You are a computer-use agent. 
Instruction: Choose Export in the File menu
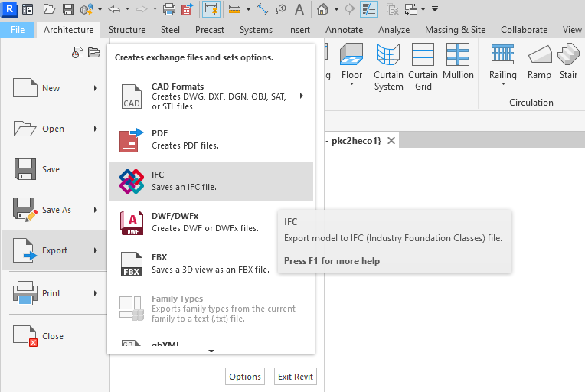point(55,250)
